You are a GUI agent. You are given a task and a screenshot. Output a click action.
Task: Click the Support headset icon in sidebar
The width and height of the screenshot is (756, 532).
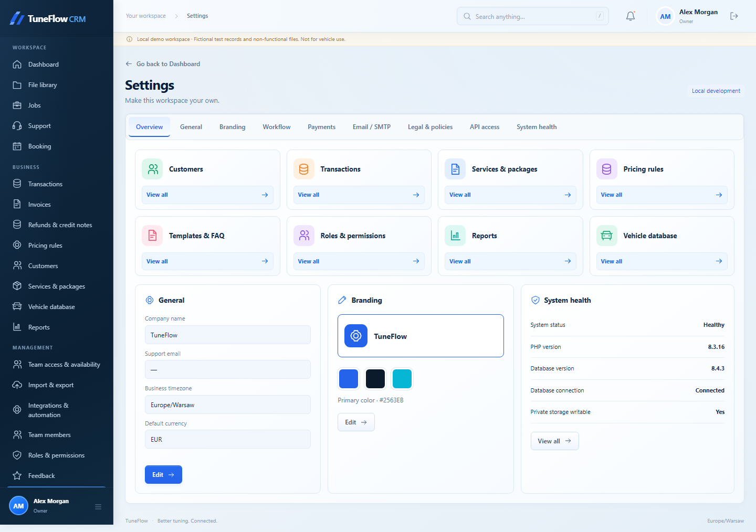17,126
